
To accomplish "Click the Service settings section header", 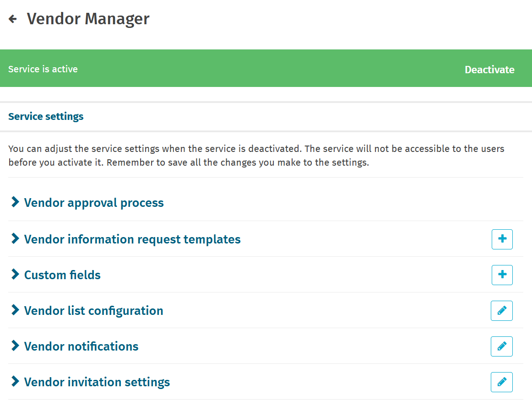I will click(x=46, y=116).
